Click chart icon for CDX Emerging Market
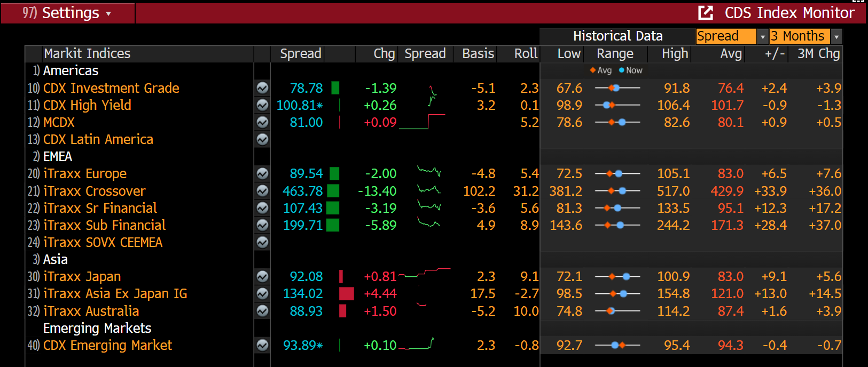Viewport: 868px width, 367px height. click(x=262, y=345)
